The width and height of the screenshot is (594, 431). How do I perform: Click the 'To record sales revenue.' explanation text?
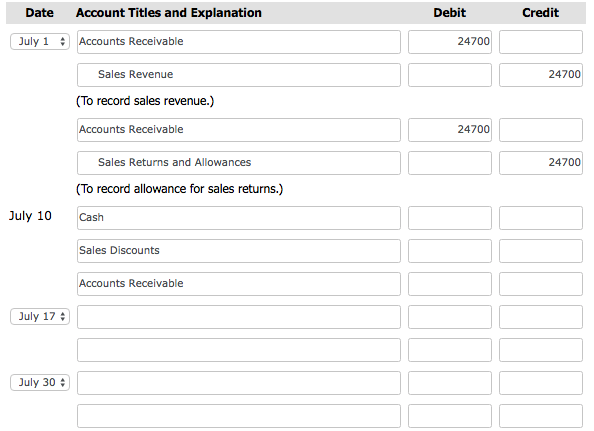click(x=145, y=101)
